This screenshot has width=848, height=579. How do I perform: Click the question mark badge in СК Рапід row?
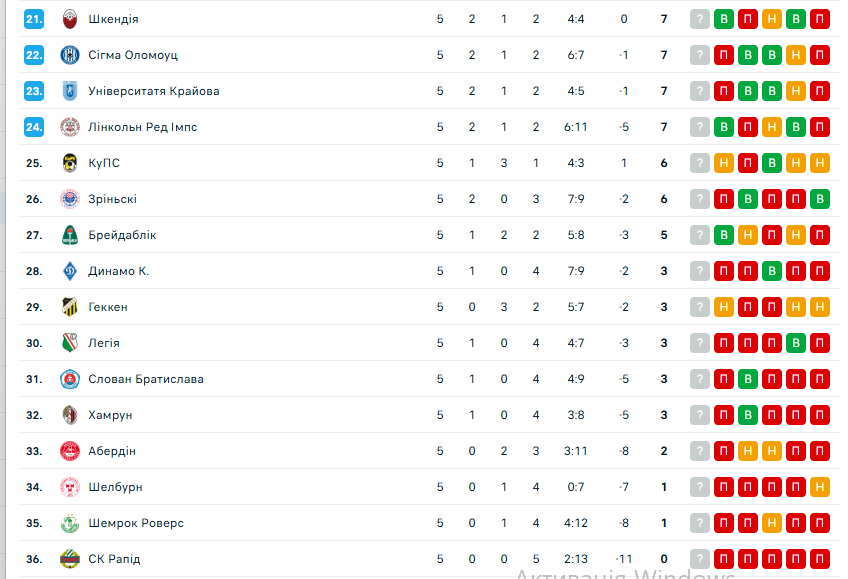coord(699,559)
